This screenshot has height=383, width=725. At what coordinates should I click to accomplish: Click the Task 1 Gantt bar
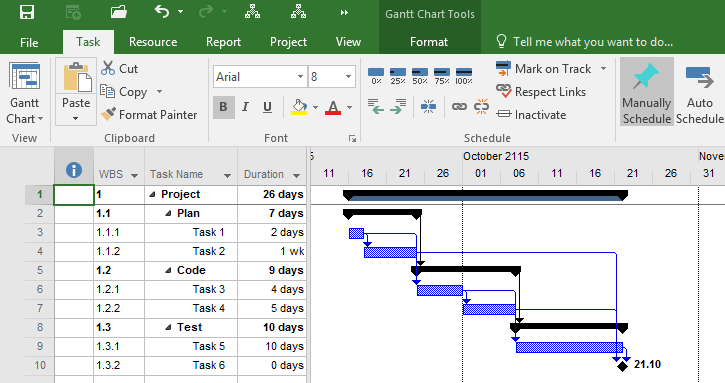click(x=356, y=233)
